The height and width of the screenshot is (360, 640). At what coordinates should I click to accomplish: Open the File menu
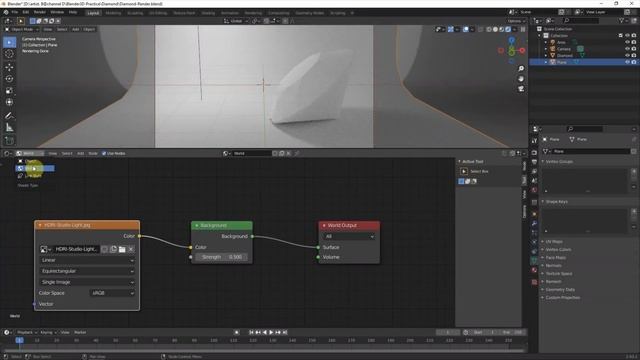pos(15,12)
